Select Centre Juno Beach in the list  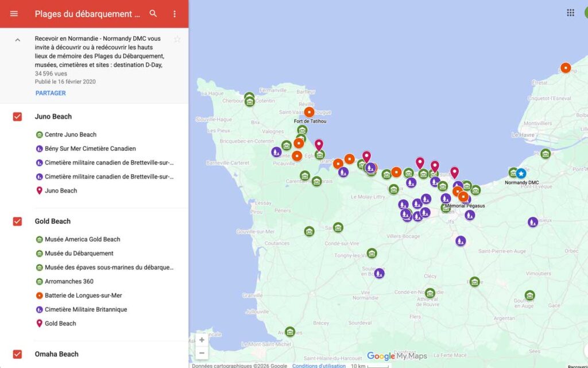click(x=71, y=135)
